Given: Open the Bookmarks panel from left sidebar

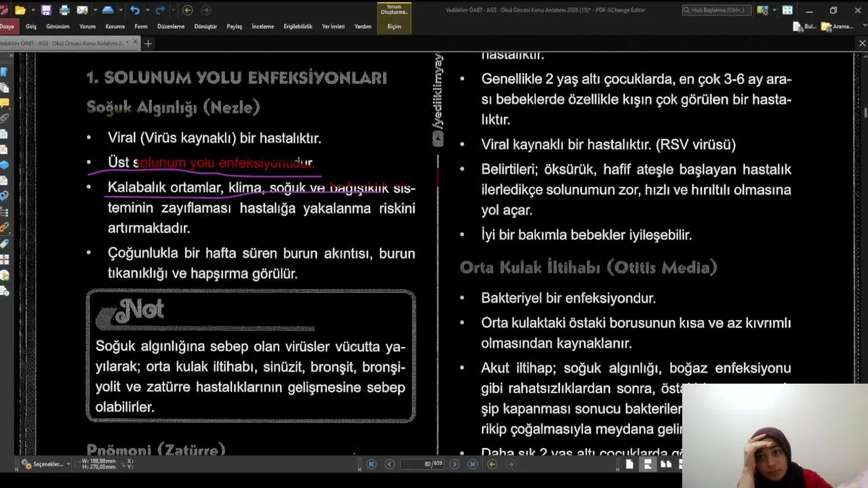Looking at the screenshot, I should (5, 72).
